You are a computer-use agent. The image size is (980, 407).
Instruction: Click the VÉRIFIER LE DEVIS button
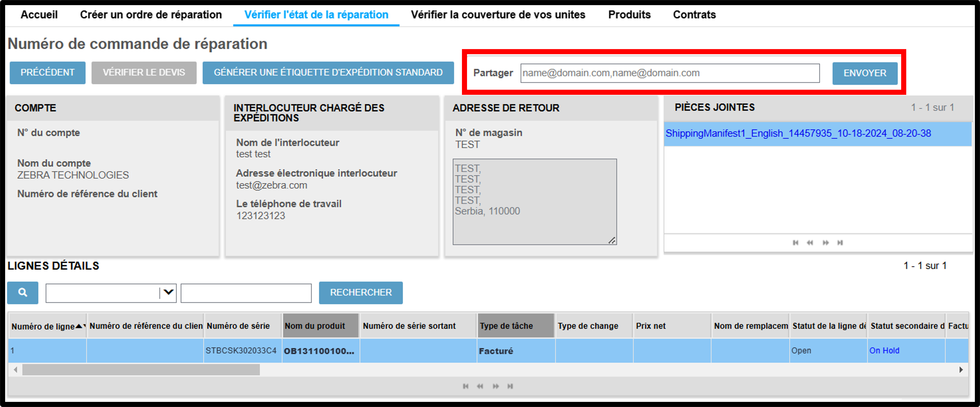(x=144, y=73)
